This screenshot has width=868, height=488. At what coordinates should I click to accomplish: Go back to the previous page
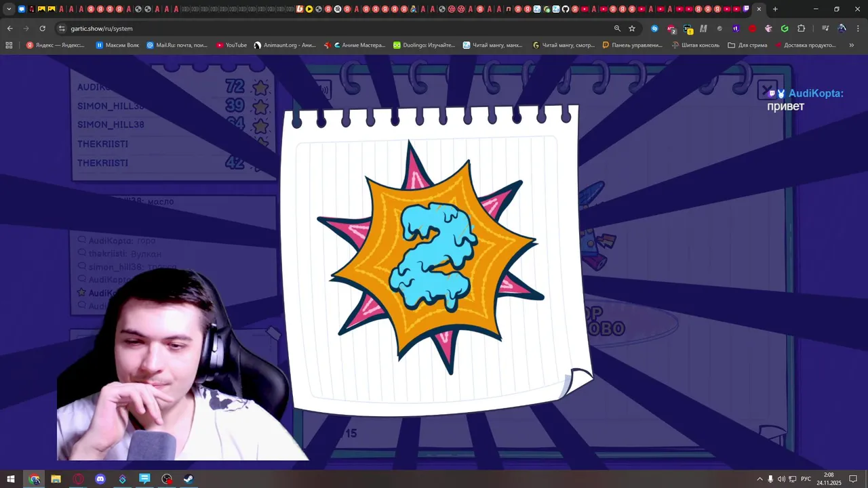click(x=9, y=28)
